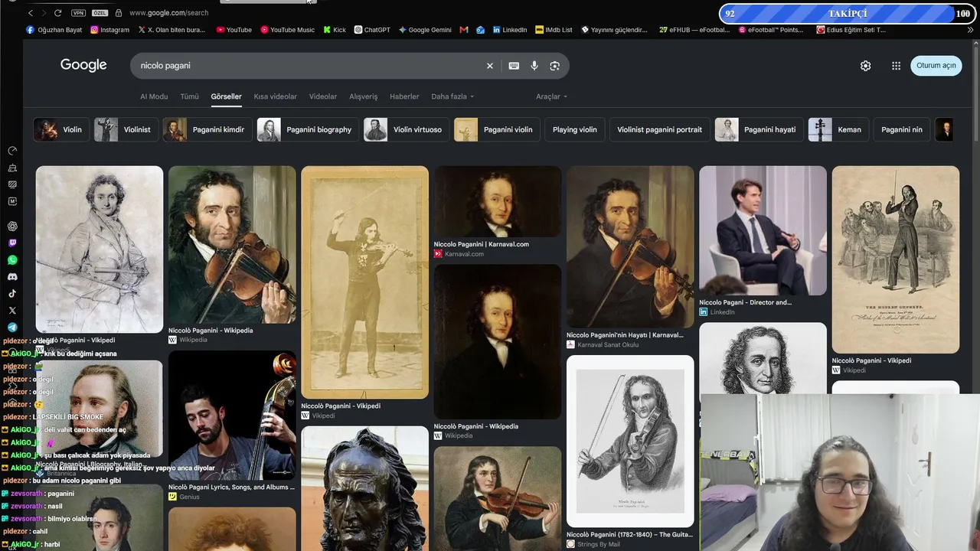Screen dimensions: 980x551
Task: Switch to the Tümü results tab
Action: (189, 96)
